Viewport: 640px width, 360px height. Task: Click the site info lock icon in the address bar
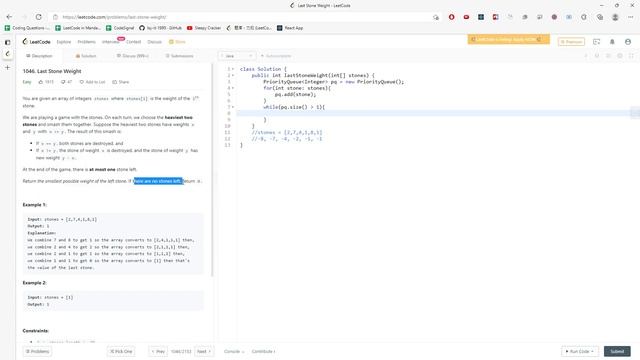click(x=56, y=17)
